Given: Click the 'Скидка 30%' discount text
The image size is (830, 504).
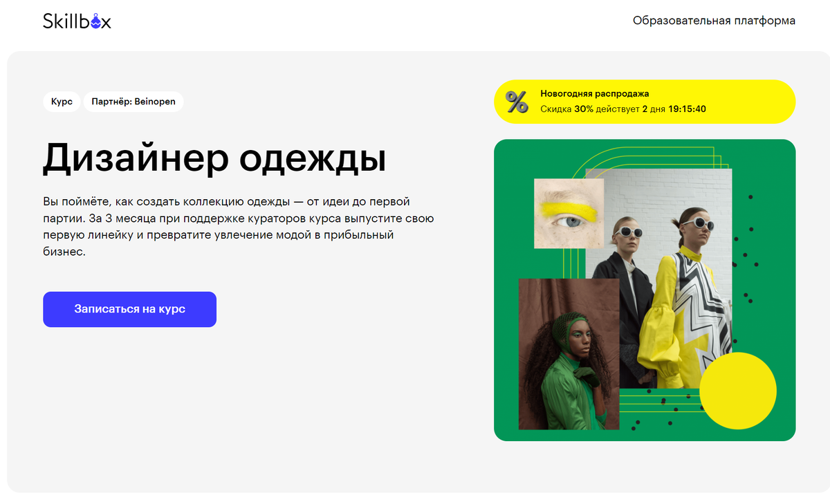Looking at the screenshot, I should click(566, 109).
